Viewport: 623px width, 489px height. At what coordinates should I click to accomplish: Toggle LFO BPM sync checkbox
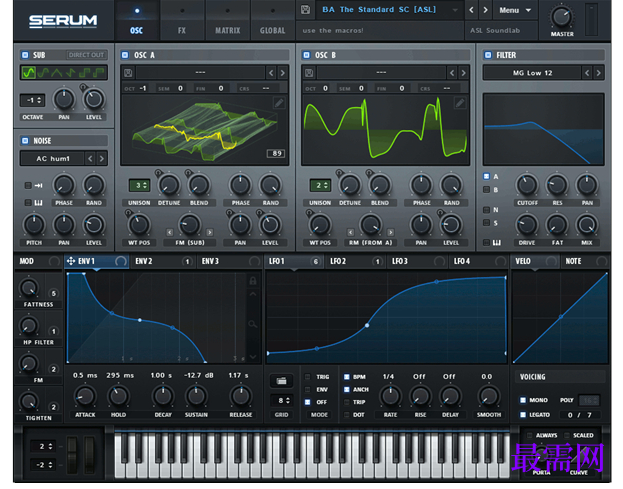coord(346,377)
